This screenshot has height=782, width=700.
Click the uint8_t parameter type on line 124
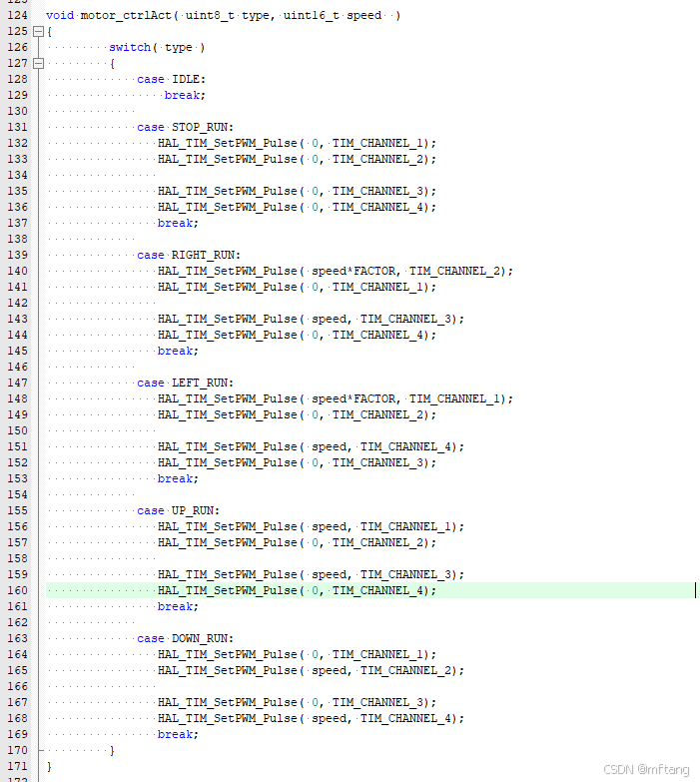210,15
